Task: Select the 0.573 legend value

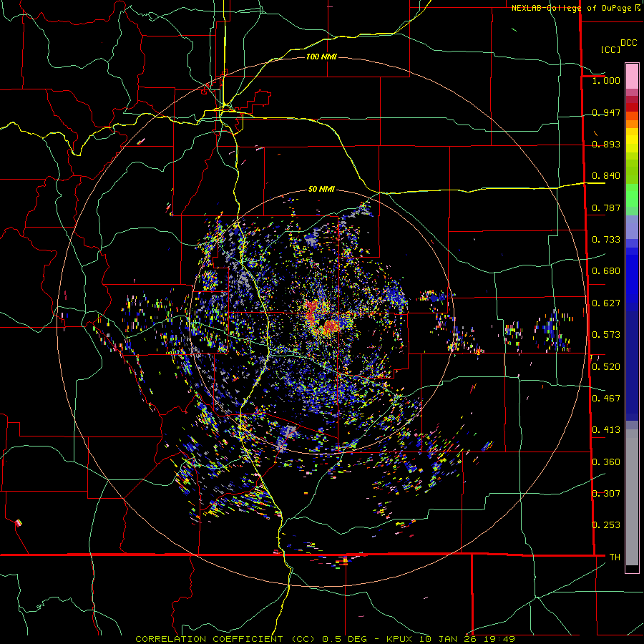Action: point(606,335)
